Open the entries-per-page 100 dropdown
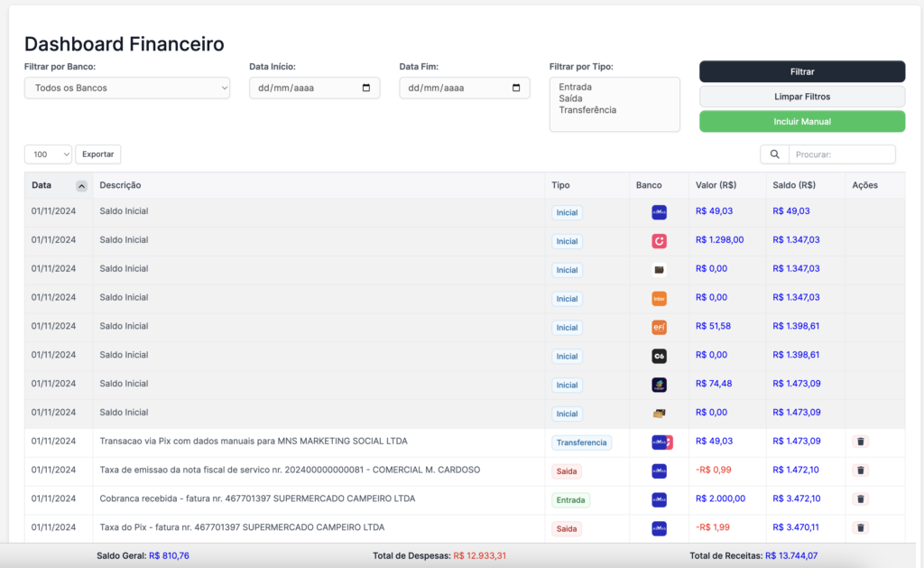 (x=48, y=154)
